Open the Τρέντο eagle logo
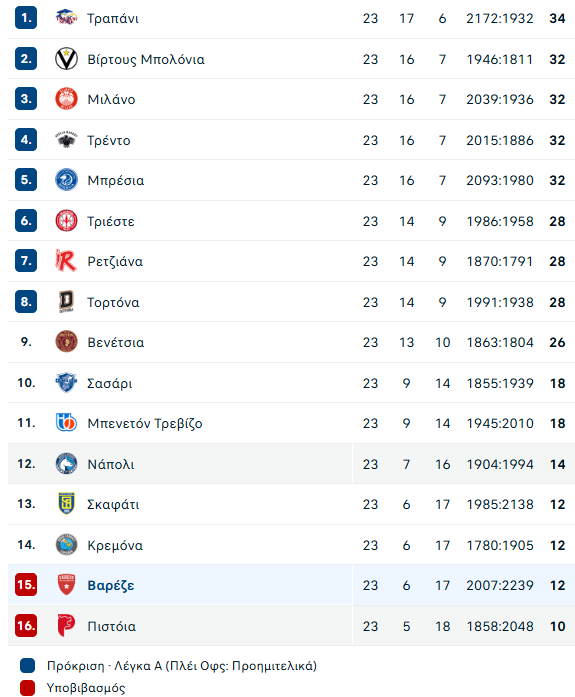 [66, 140]
